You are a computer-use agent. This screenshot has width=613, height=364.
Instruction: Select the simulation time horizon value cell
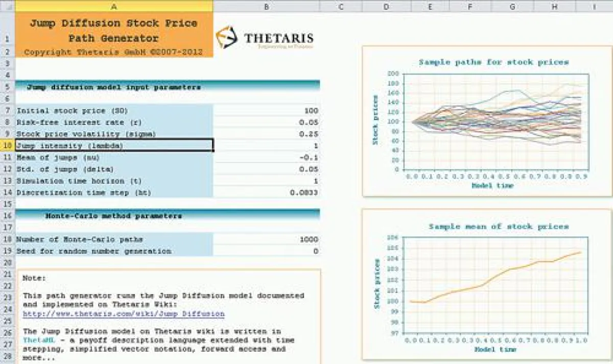tap(267, 181)
